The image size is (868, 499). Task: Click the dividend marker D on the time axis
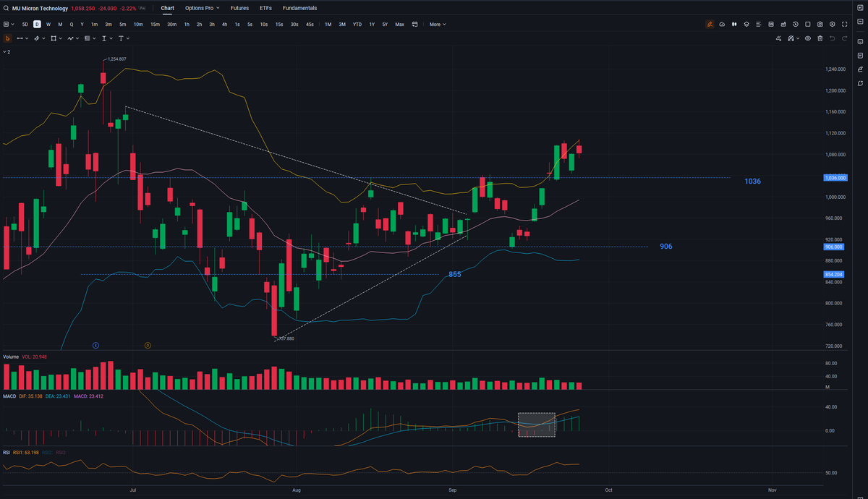148,346
